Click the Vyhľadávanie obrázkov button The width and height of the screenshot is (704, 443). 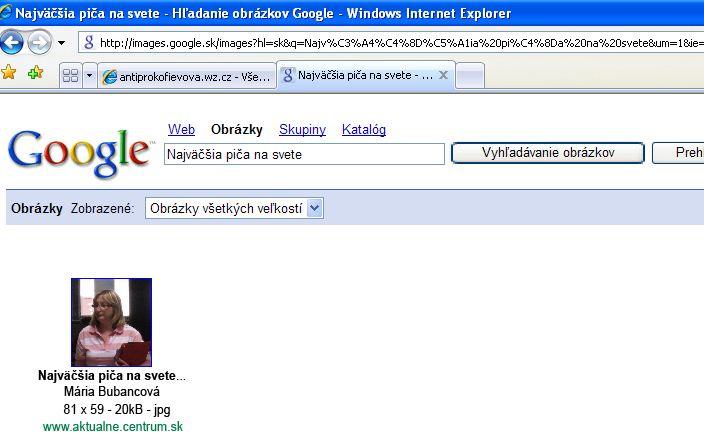tap(548, 153)
